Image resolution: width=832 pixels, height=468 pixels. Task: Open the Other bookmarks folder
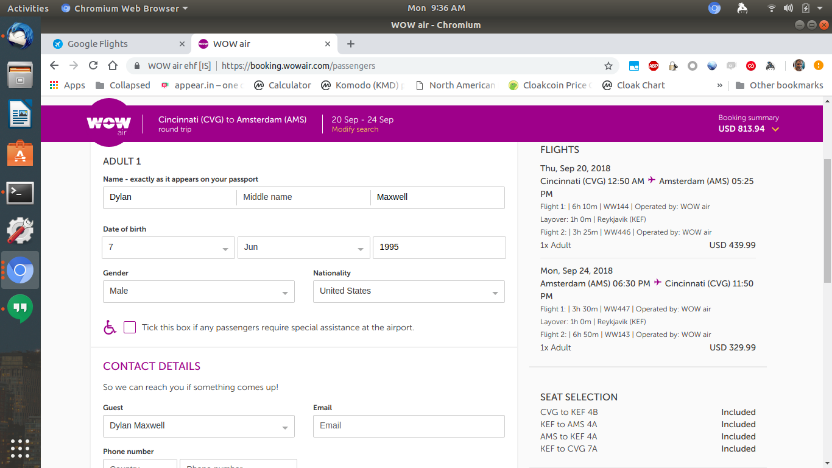tap(779, 85)
